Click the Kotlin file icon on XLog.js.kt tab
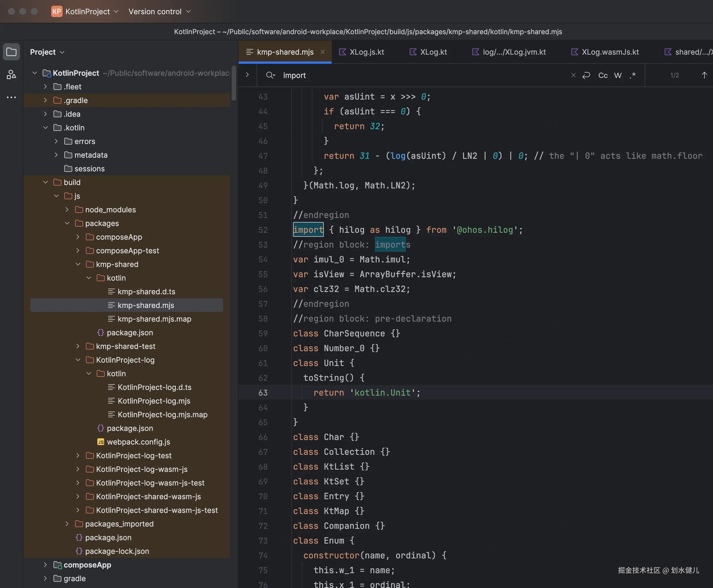 tap(343, 52)
